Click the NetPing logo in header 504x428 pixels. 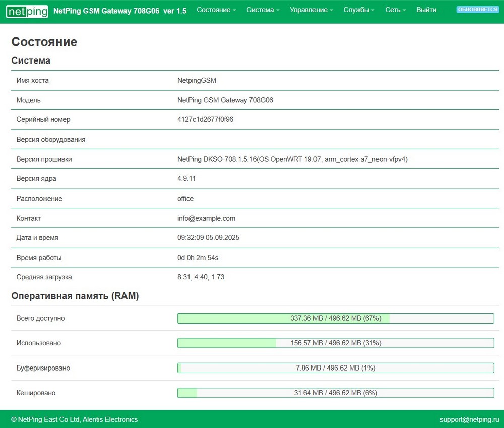click(27, 11)
